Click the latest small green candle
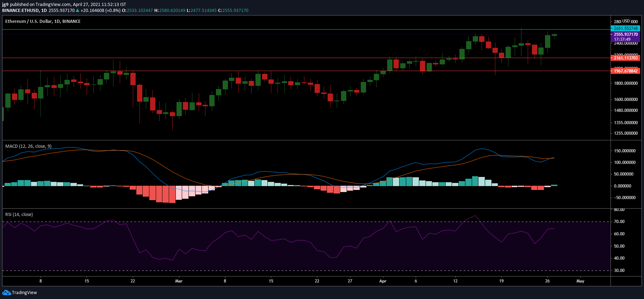The image size is (644, 299). pyautogui.click(x=554, y=35)
